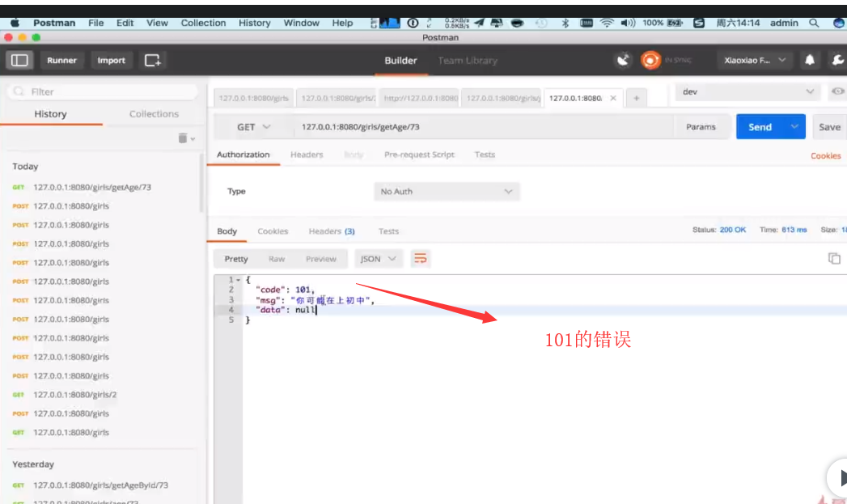
Task: Toggle the sidebar panel icon
Action: click(x=19, y=60)
